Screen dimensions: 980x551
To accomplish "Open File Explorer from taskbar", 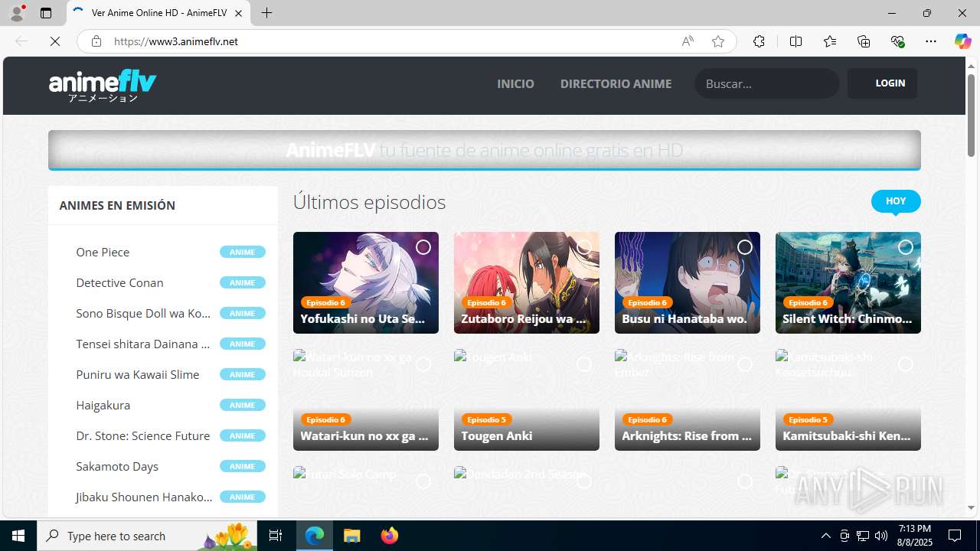I will click(352, 536).
